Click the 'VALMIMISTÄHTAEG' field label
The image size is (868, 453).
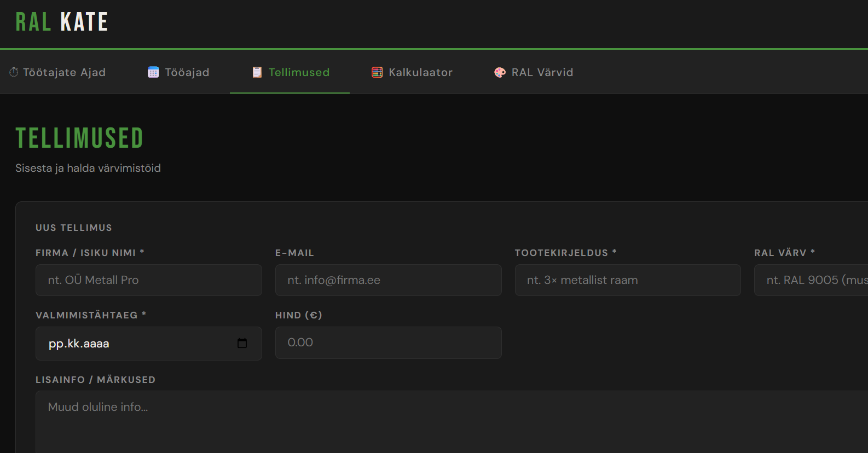click(91, 315)
